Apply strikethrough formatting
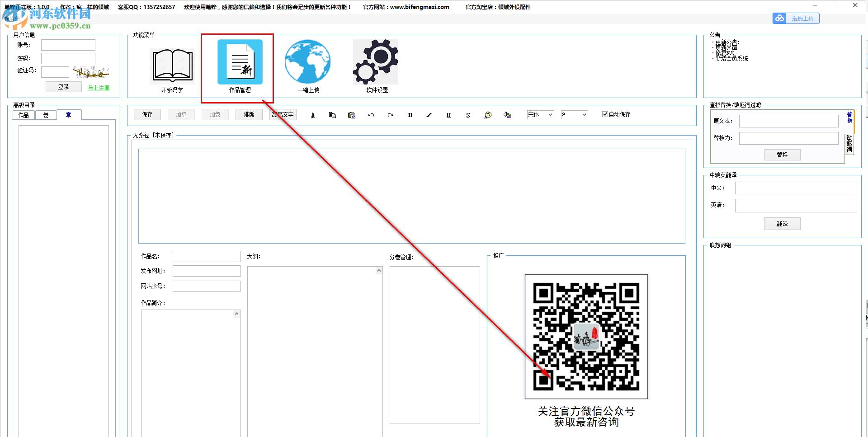This screenshot has width=868, height=437. coord(468,115)
